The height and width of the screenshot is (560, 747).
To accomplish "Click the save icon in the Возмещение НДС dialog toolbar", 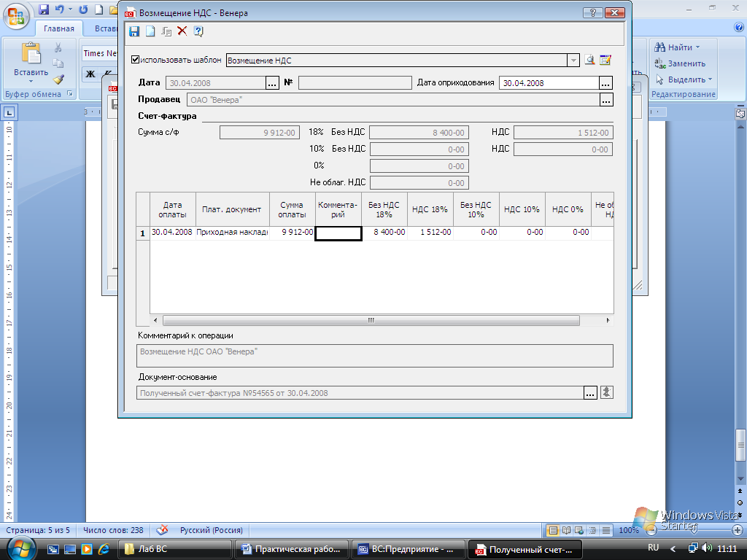I will pyautogui.click(x=134, y=31).
